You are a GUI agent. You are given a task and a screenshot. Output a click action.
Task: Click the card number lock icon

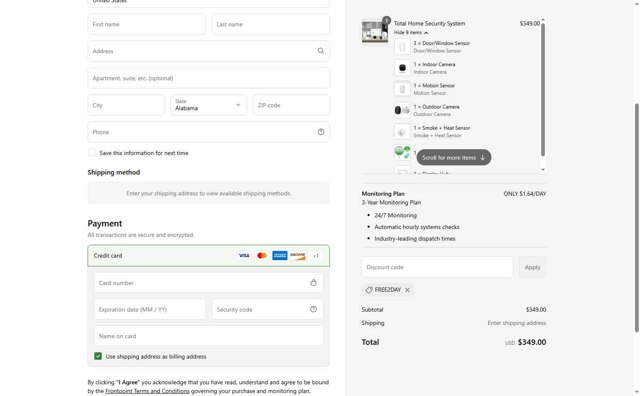pos(313,283)
